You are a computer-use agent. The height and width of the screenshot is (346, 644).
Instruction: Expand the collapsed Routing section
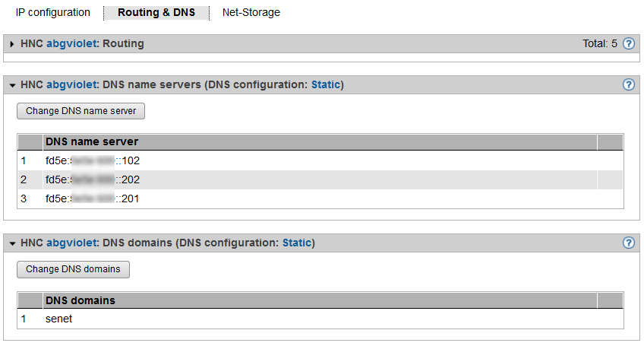click(x=13, y=44)
